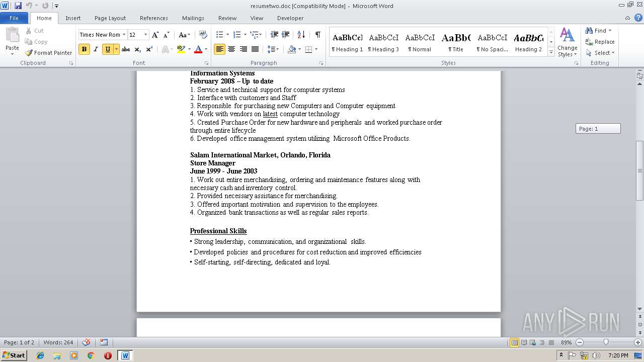Open the Review tab
644x362 pixels.
coord(227,18)
